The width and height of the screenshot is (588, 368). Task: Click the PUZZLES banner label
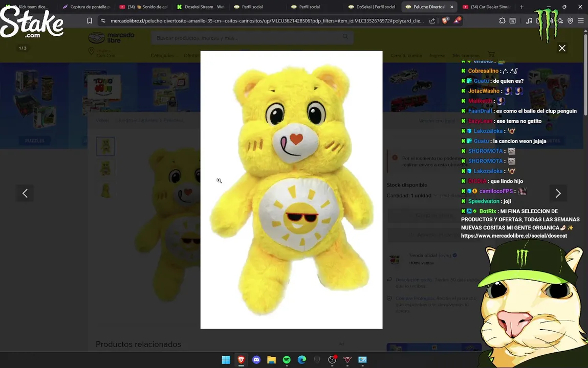click(34, 141)
